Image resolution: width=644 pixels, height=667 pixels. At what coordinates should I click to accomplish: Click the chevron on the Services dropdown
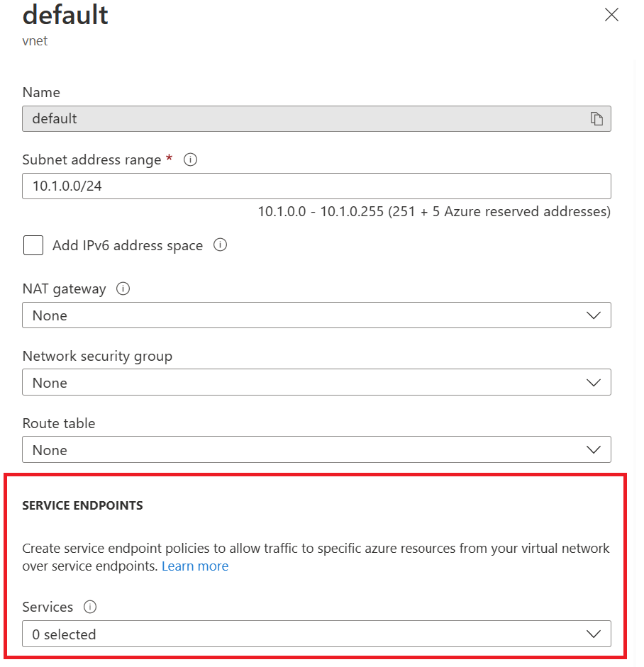click(x=593, y=634)
